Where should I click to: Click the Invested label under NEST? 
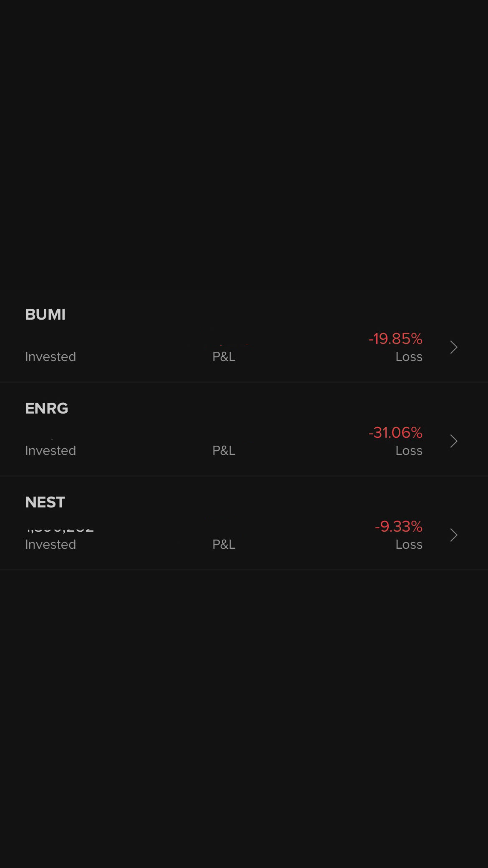[x=50, y=545]
